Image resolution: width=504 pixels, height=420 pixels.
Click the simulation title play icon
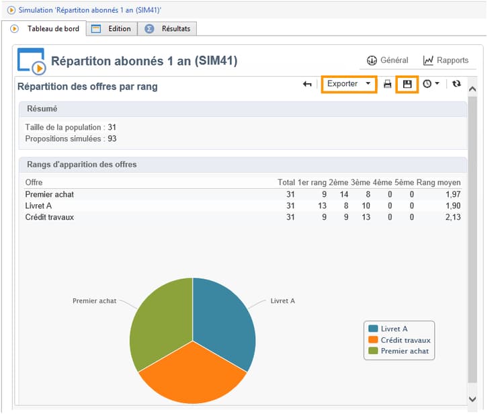(x=11, y=10)
